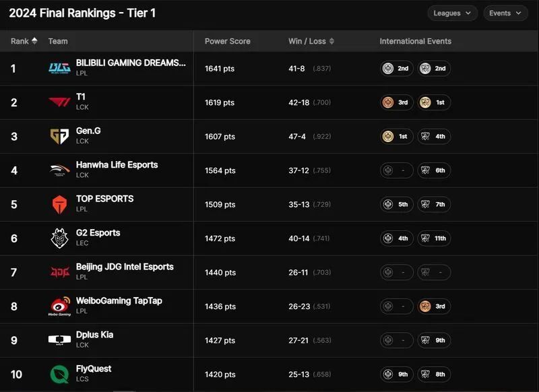Select the TOP ESPORTS orange logo
Viewport: 539px width, 392px height.
pos(59,204)
